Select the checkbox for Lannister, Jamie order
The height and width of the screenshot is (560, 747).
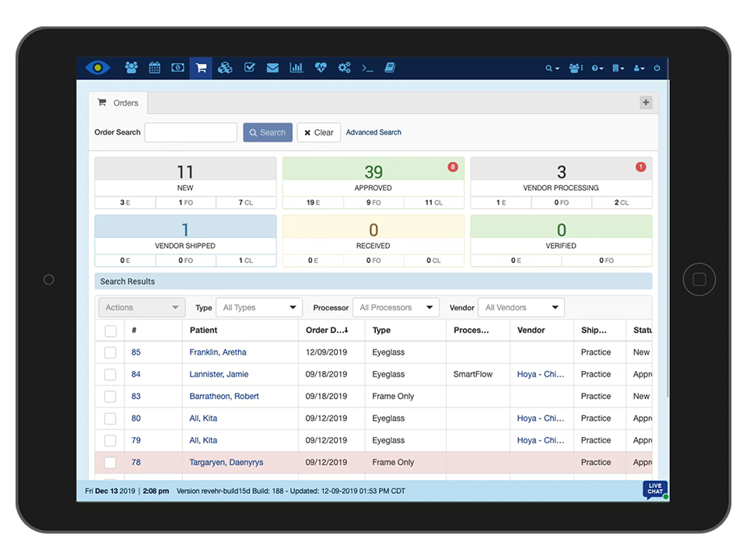click(x=110, y=374)
